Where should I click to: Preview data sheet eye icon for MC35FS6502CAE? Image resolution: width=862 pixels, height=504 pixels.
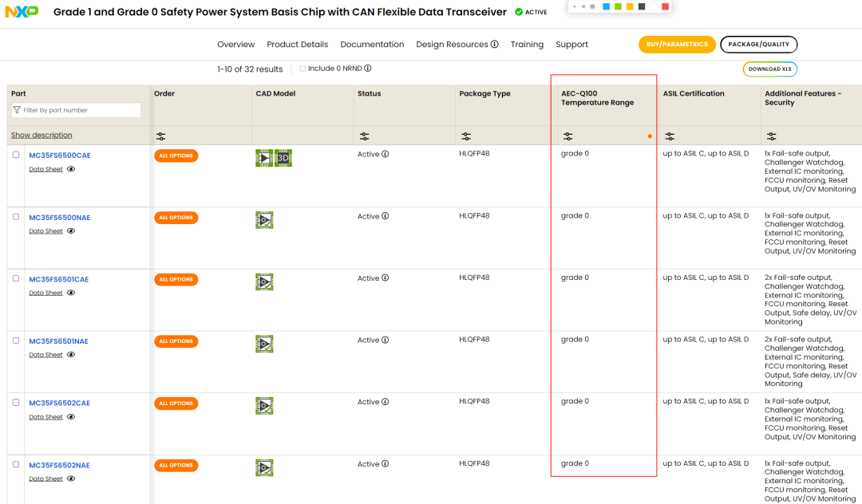71,417
